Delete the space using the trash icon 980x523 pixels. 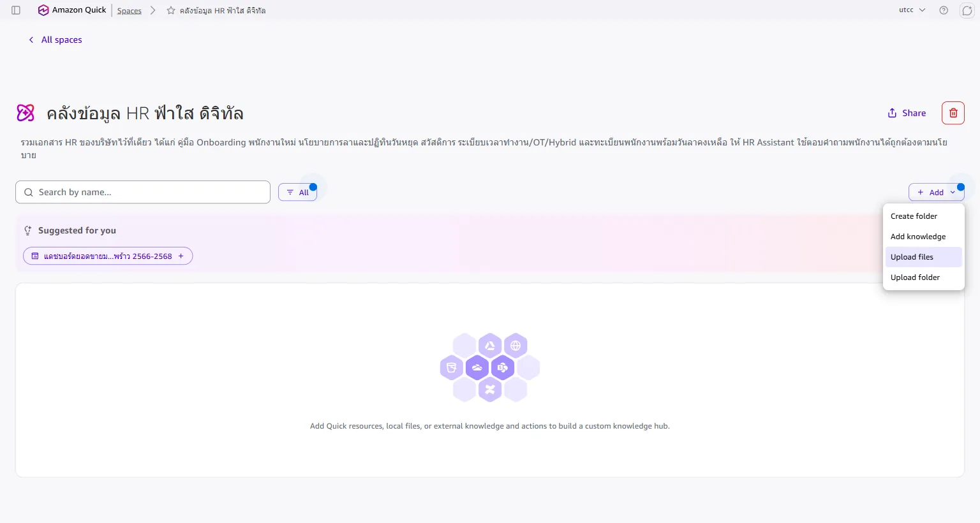pos(953,113)
